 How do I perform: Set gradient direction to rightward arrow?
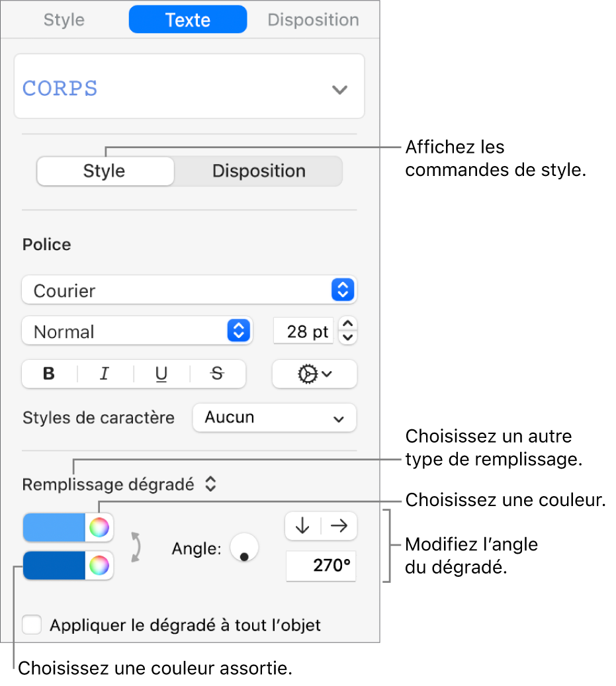tap(339, 526)
